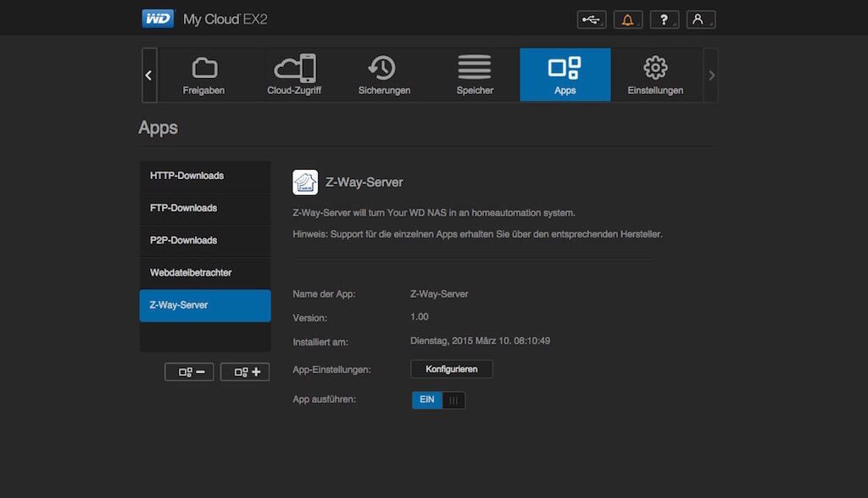The width and height of the screenshot is (868, 498).
Task: Click the 'App ausführen:' label
Action: [325, 400]
